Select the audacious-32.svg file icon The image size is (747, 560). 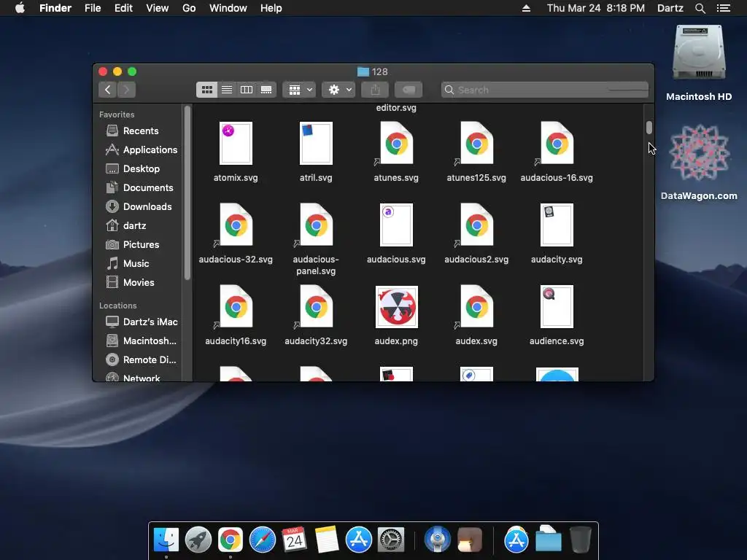tap(236, 225)
